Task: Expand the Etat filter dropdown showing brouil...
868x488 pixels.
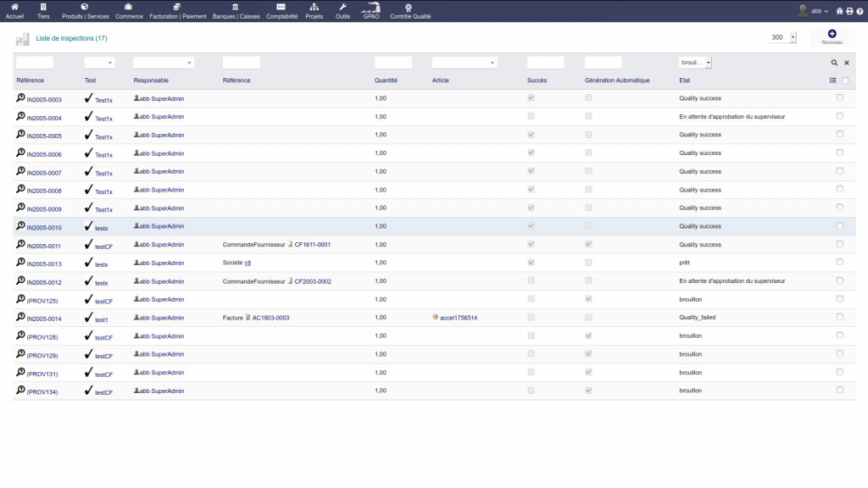Action: (695, 63)
